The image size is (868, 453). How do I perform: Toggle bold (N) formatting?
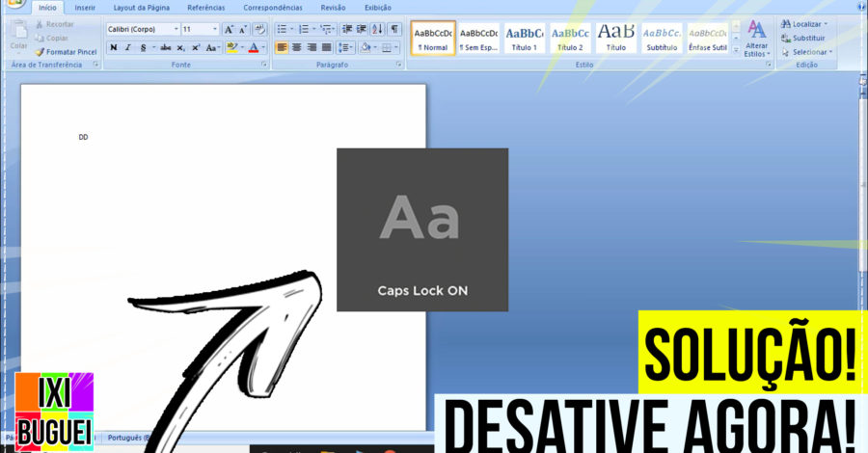coord(113,47)
